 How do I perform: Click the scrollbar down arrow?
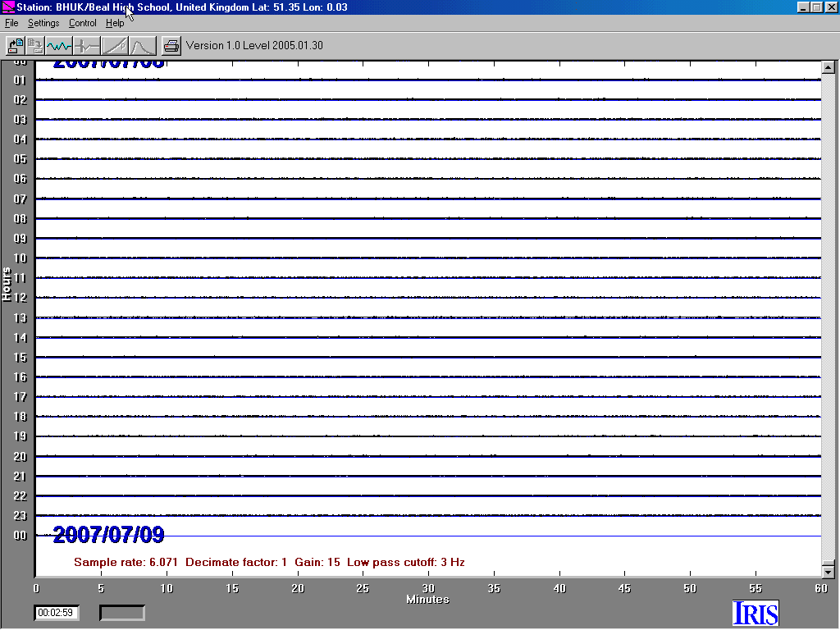click(828, 571)
